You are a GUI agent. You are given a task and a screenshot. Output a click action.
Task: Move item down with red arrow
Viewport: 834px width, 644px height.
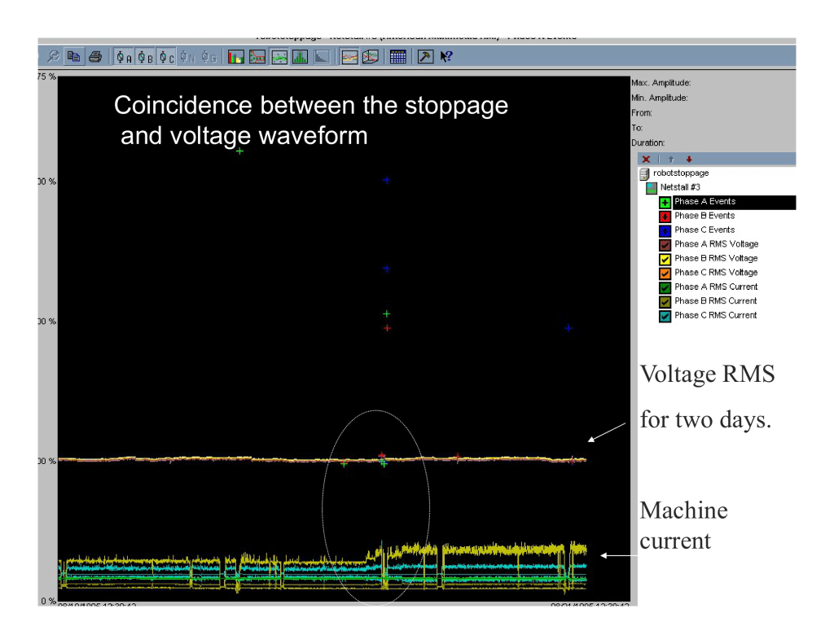point(689,160)
